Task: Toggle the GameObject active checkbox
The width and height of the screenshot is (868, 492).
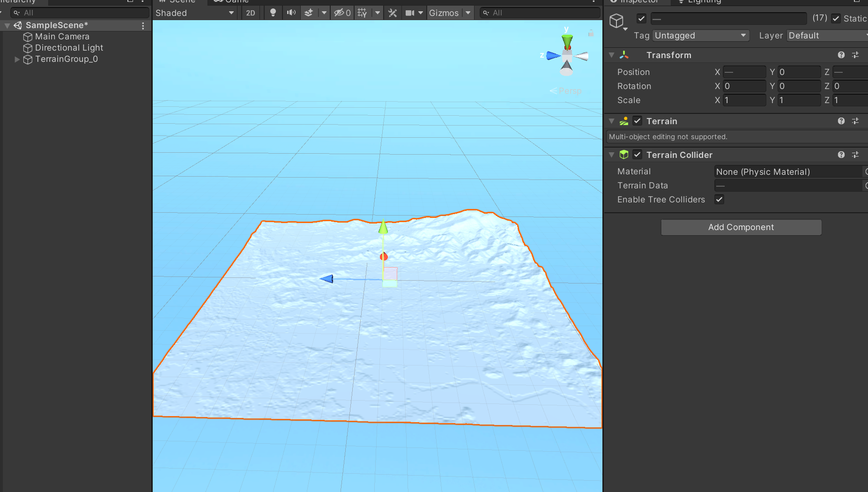Action: pos(642,19)
